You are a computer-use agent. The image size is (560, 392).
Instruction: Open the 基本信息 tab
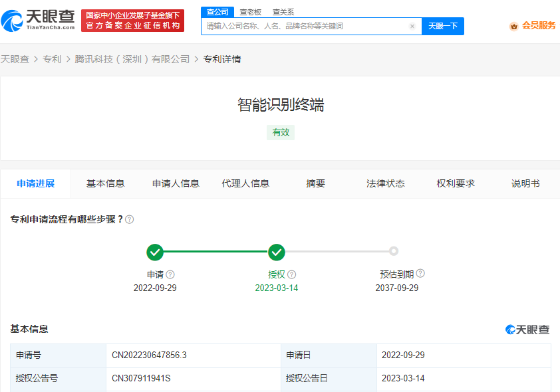(x=105, y=183)
